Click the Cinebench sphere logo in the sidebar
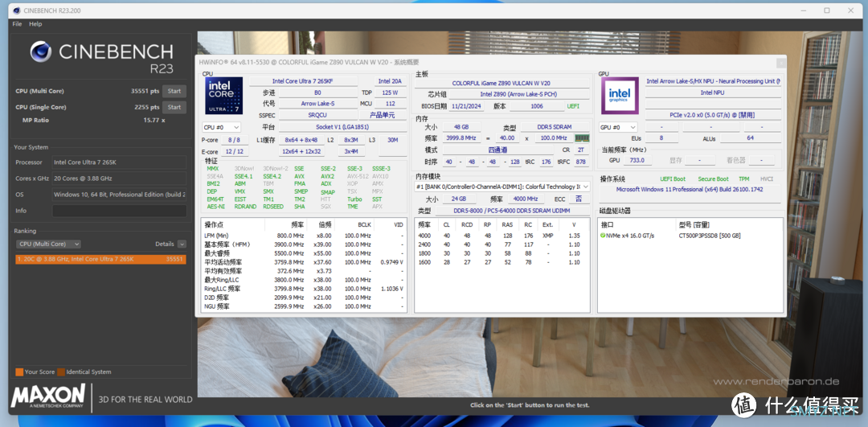 coord(40,51)
